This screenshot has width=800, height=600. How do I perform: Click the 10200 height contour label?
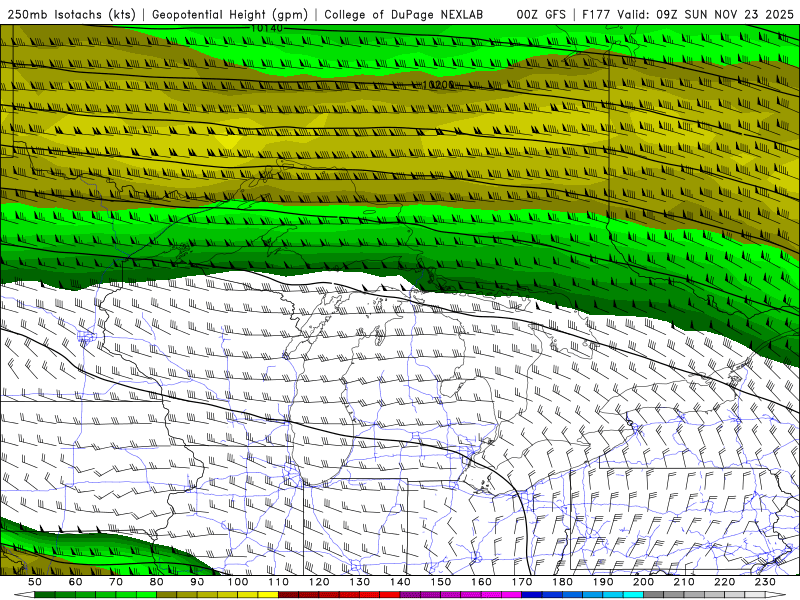click(438, 85)
